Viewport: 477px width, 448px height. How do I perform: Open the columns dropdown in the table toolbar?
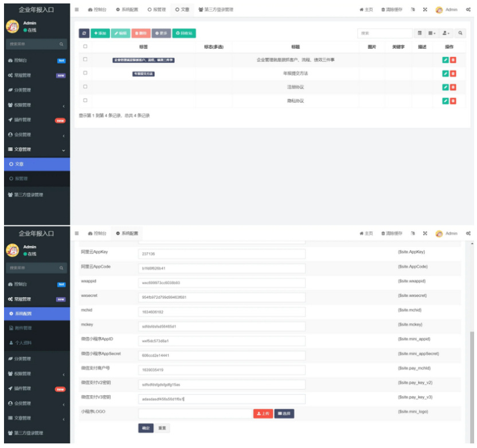pyautogui.click(x=432, y=33)
